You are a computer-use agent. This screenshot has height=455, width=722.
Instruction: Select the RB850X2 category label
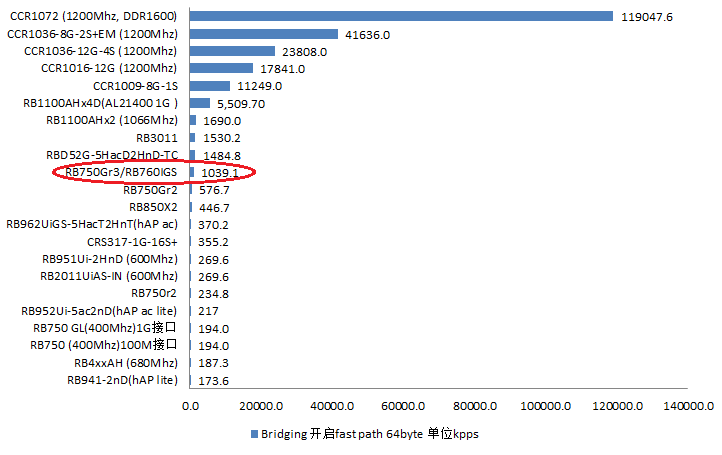153,207
